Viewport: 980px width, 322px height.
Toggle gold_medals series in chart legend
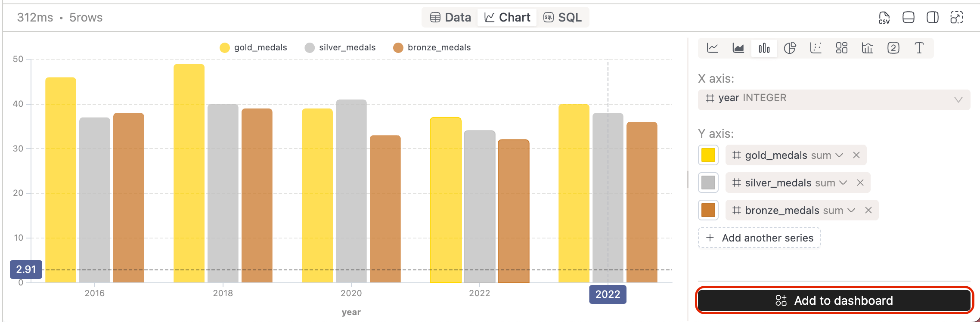point(253,47)
